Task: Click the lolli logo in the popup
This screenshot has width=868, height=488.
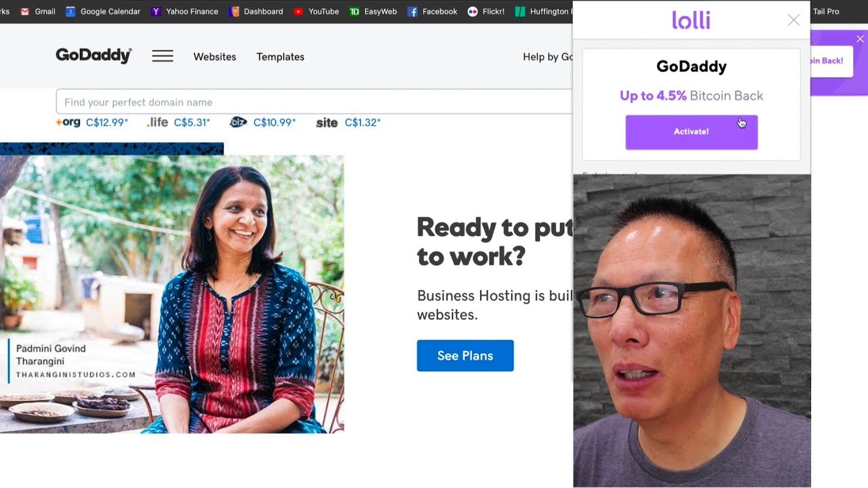Action: tap(691, 20)
